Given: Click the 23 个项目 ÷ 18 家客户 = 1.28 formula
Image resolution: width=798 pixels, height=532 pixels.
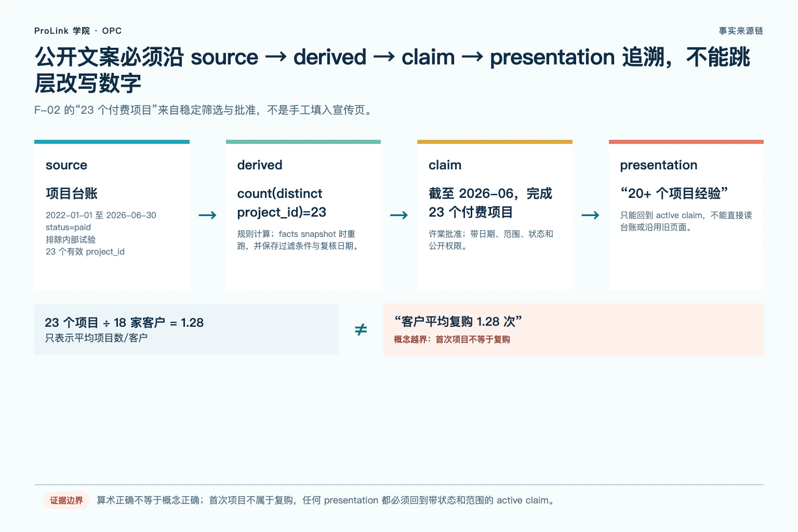Looking at the screenshot, I should 124,323.
